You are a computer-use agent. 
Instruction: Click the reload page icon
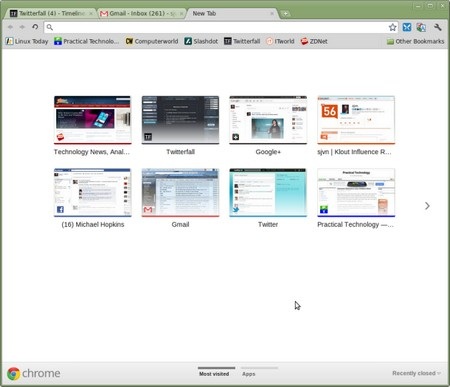[35, 27]
